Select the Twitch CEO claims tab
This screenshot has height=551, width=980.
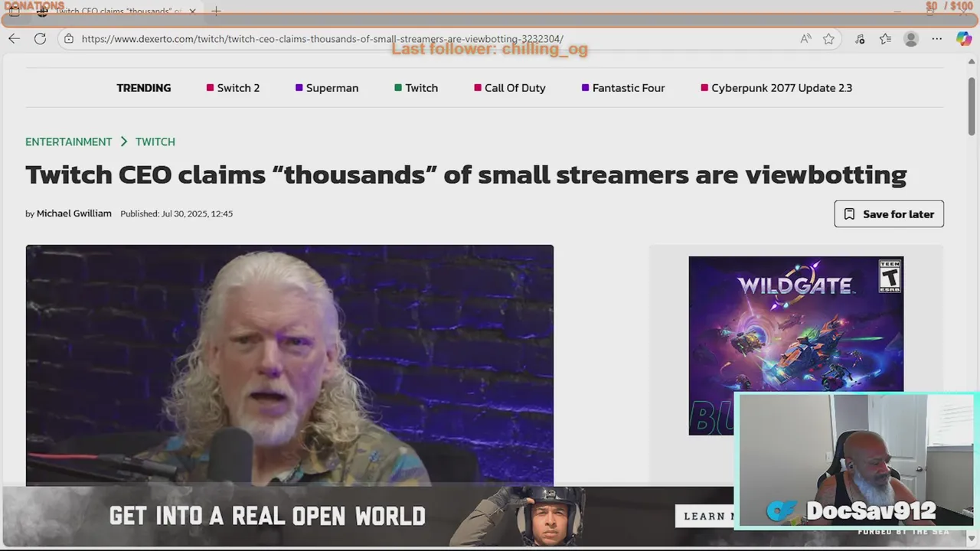coord(117,11)
